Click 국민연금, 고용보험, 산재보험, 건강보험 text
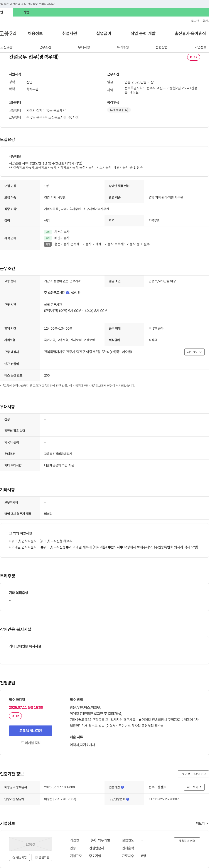Image resolution: width=209 pixels, height=868 pixels. pos(69,340)
